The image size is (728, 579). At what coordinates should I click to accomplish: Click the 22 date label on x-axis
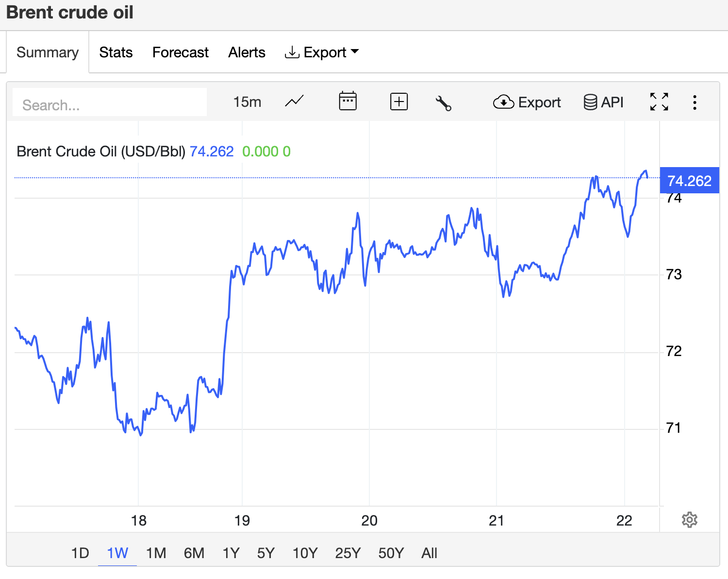624,521
